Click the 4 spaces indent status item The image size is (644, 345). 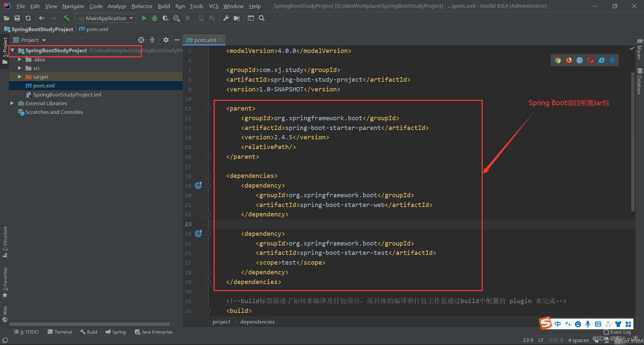click(578, 340)
